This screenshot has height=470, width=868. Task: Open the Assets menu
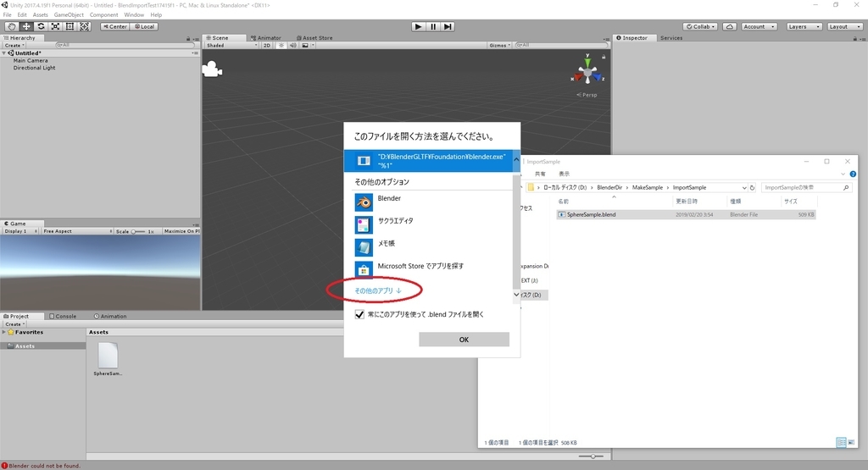41,15
